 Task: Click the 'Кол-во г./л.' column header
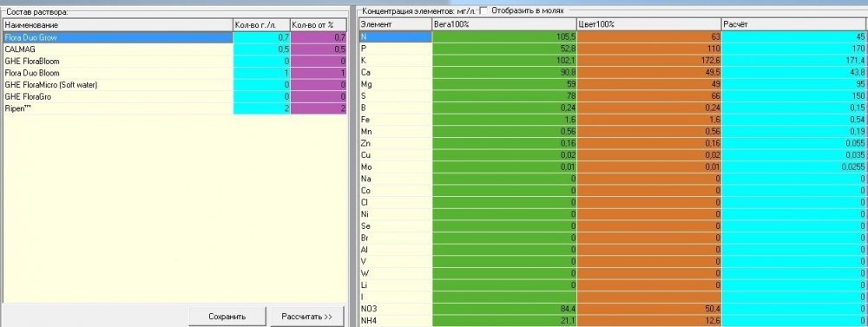(261, 25)
